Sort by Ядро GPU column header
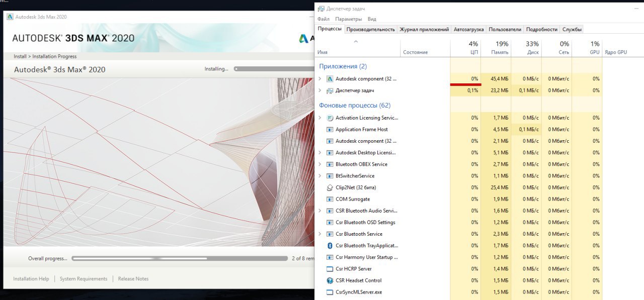 tap(622, 48)
